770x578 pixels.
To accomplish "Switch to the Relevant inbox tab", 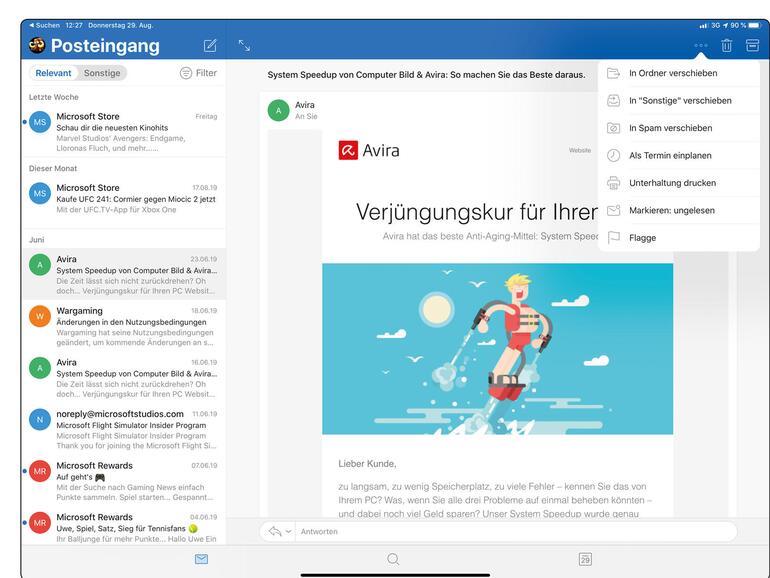I will [53, 73].
